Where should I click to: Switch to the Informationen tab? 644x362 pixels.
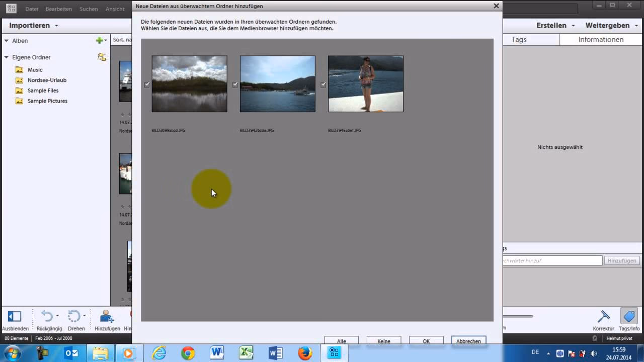[x=601, y=39]
